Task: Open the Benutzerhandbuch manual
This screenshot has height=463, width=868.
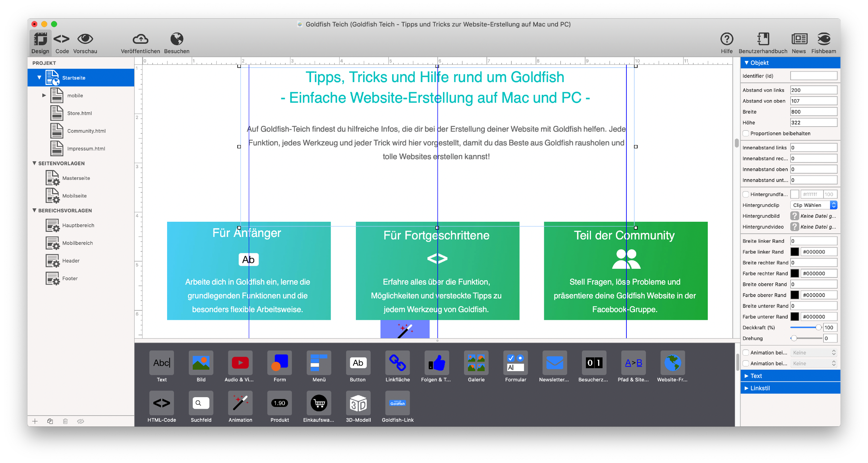Action: click(763, 43)
